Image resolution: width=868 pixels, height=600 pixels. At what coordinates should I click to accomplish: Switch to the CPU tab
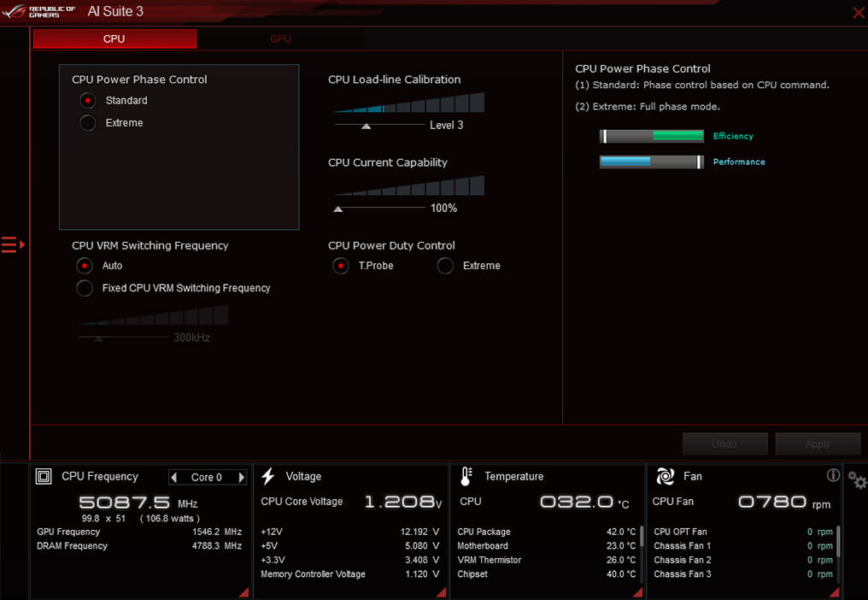114,38
